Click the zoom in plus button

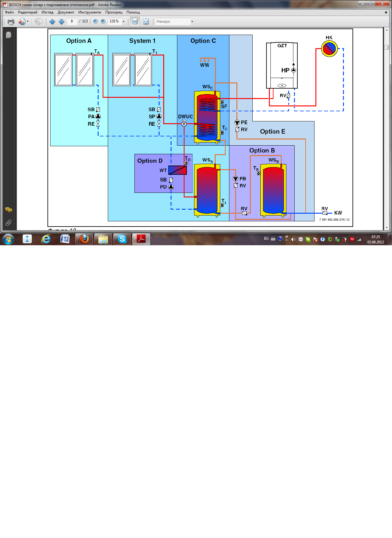[103, 21]
